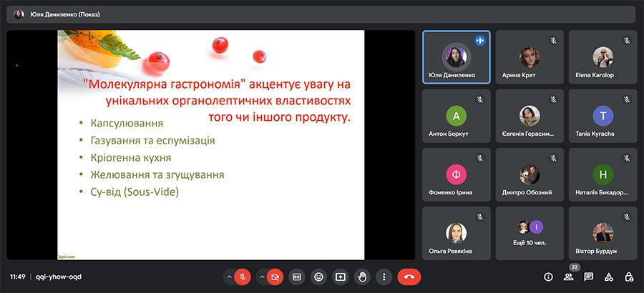Select Дмитро Обозний's participant tile
Image resolution: width=644 pixels, height=293 pixels.
pyautogui.click(x=530, y=175)
